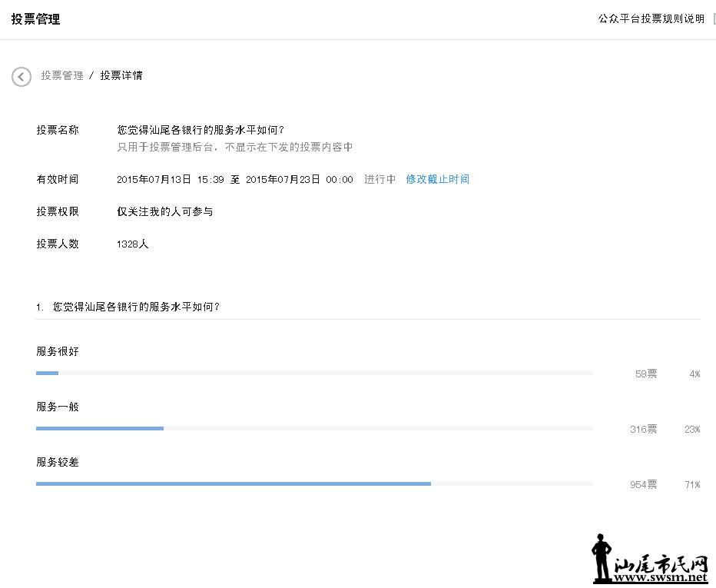Click the 954票 vote count

tap(642, 484)
